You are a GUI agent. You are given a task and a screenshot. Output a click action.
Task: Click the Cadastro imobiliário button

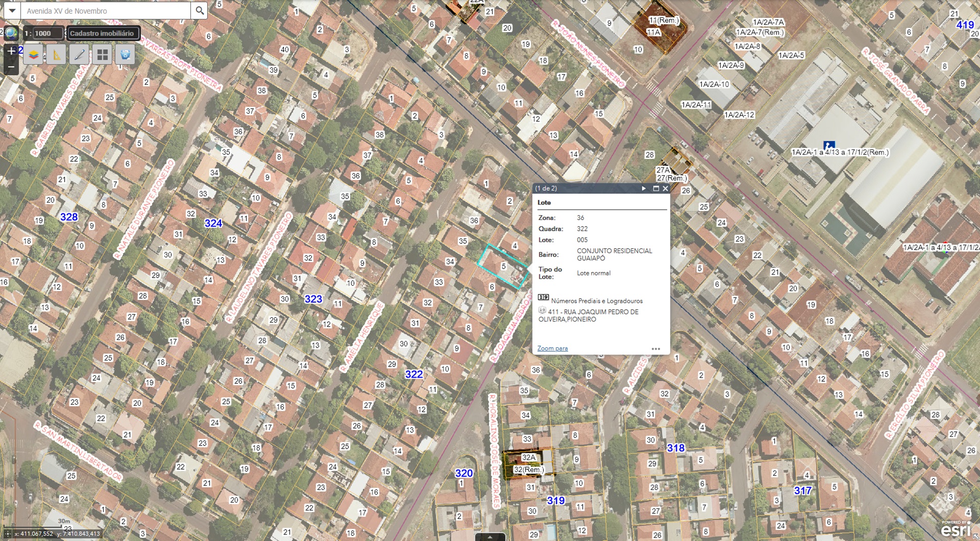pos(102,33)
